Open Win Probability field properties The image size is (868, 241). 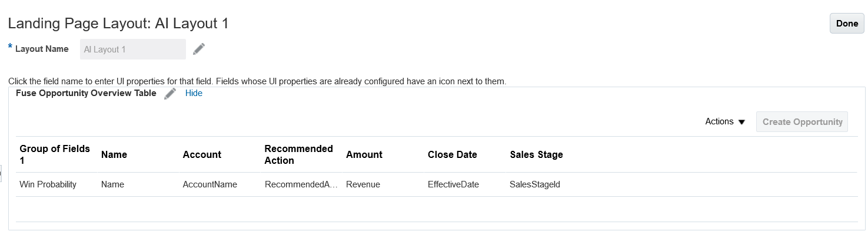(48, 184)
